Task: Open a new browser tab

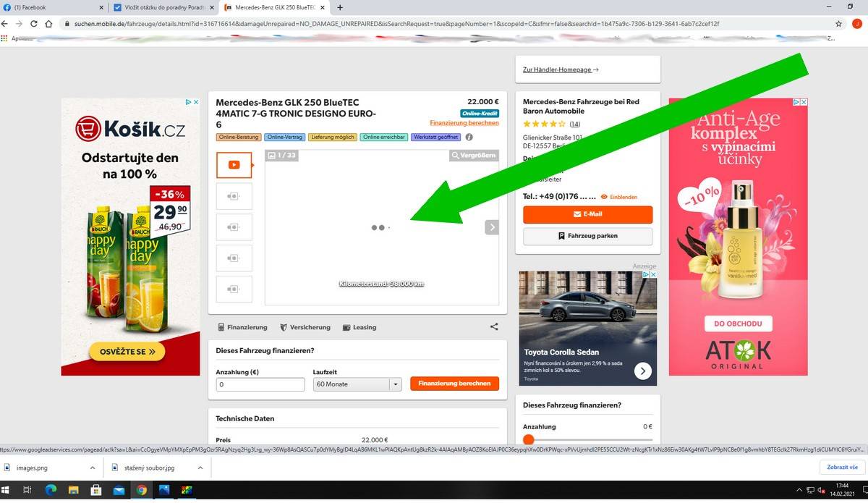Action: tap(340, 7)
